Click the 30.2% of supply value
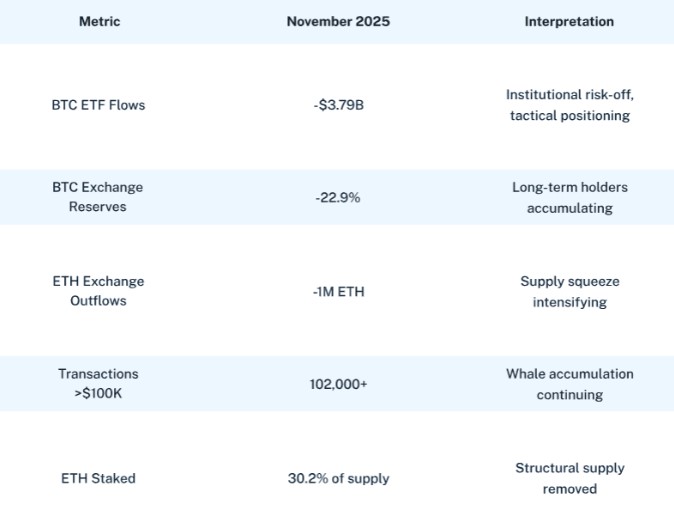 [337, 478]
